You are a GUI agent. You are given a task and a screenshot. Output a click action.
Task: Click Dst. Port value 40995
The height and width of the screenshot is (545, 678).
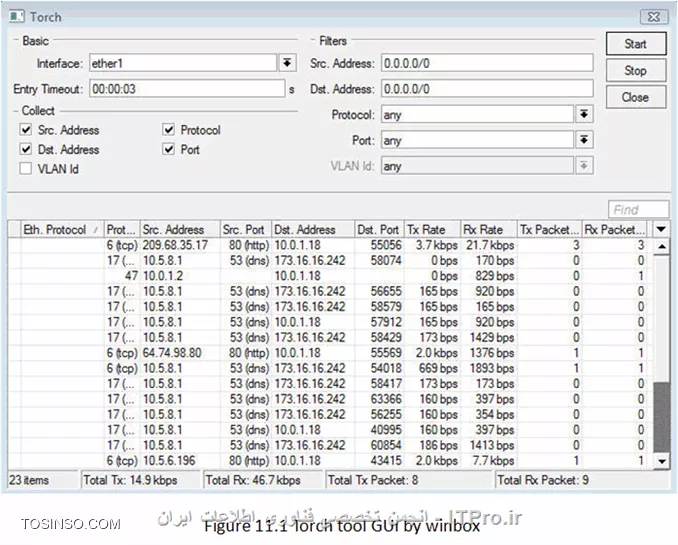point(386,430)
